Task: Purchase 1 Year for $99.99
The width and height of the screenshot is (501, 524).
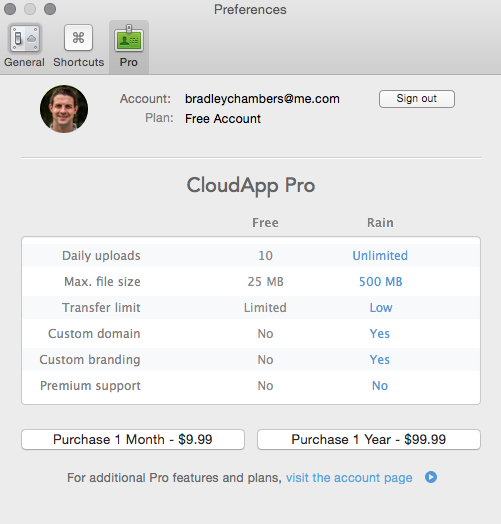Action: pyautogui.click(x=369, y=439)
